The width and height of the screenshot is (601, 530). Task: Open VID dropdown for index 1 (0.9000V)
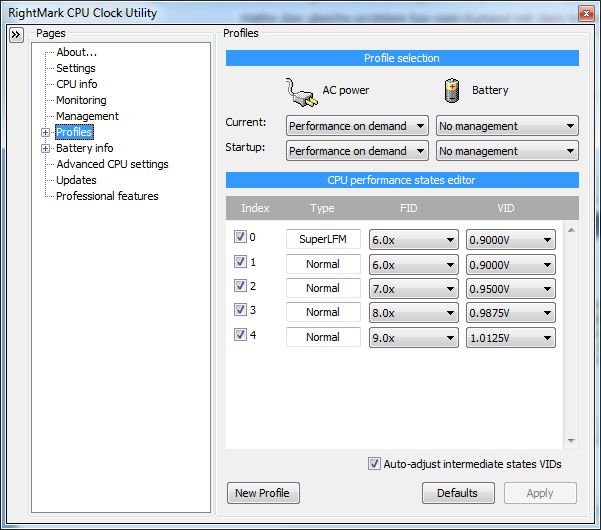pyautogui.click(x=511, y=264)
